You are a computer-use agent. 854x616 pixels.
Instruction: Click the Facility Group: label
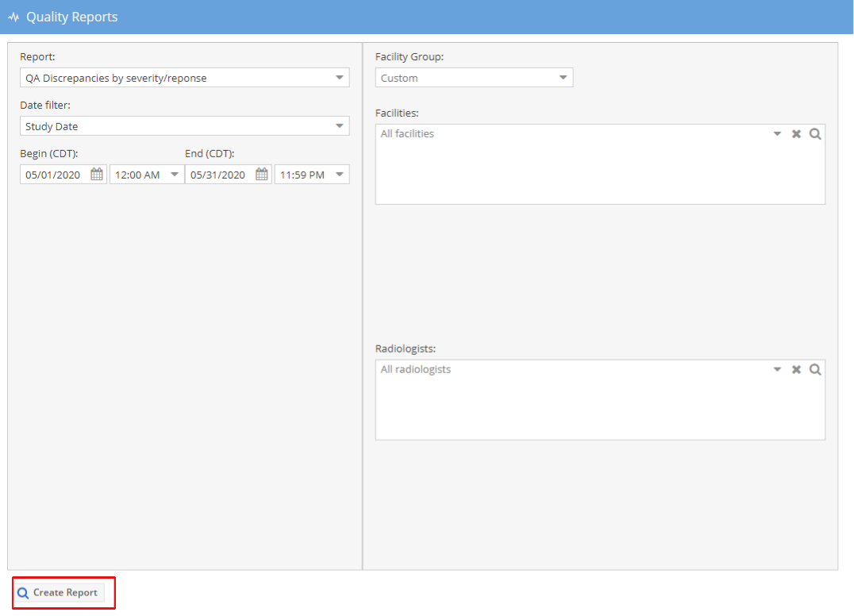click(x=410, y=56)
